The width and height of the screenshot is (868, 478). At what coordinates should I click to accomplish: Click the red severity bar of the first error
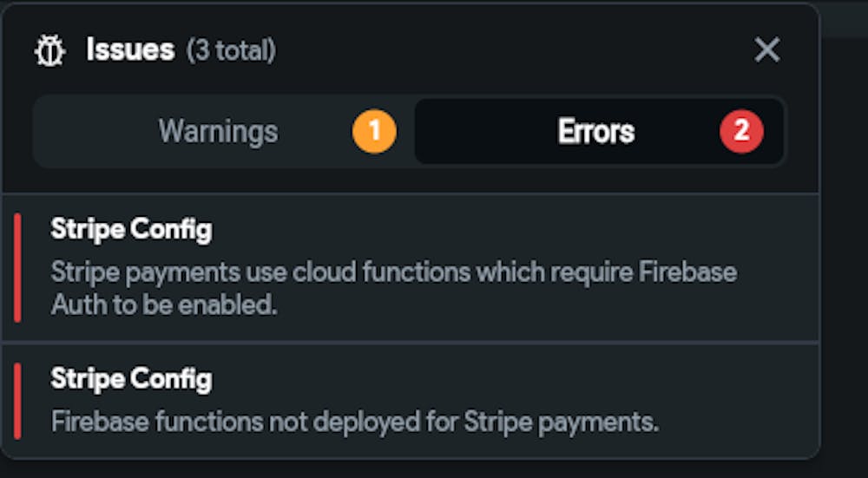[x=17, y=267]
